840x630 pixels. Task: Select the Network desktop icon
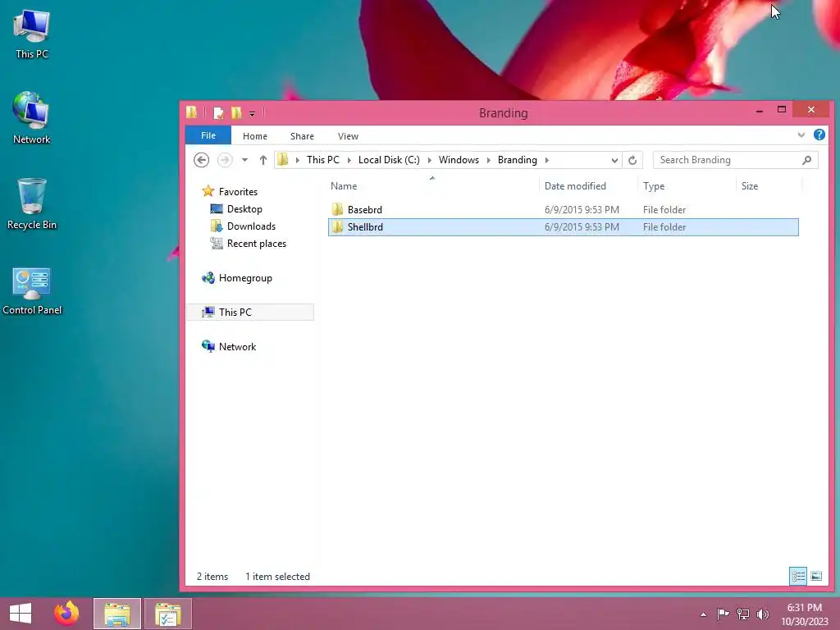pyautogui.click(x=32, y=118)
